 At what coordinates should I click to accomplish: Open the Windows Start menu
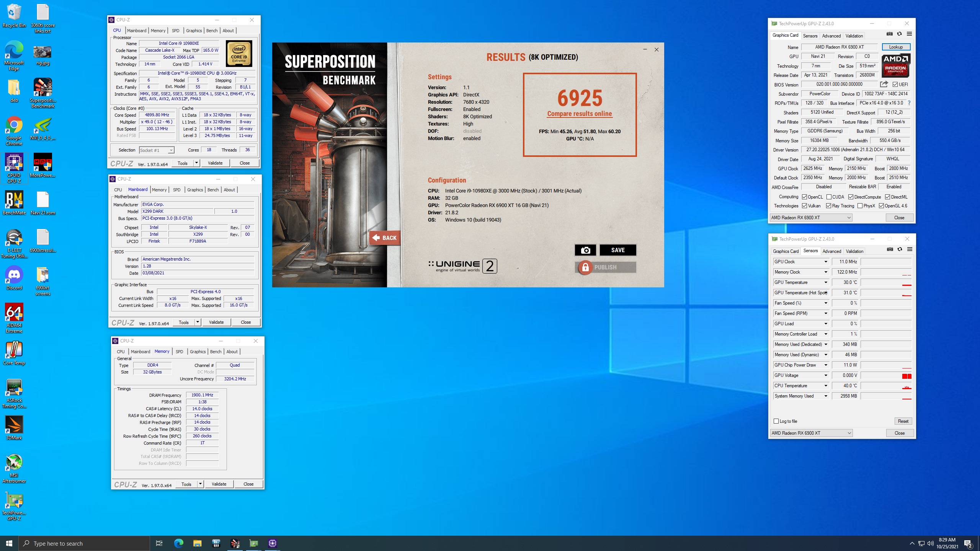(x=9, y=543)
